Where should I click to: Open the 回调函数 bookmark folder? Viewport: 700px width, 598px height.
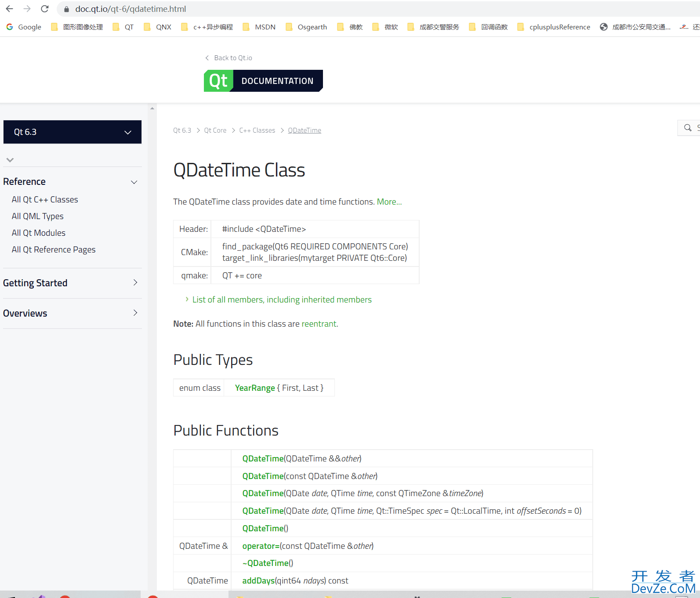coord(488,27)
